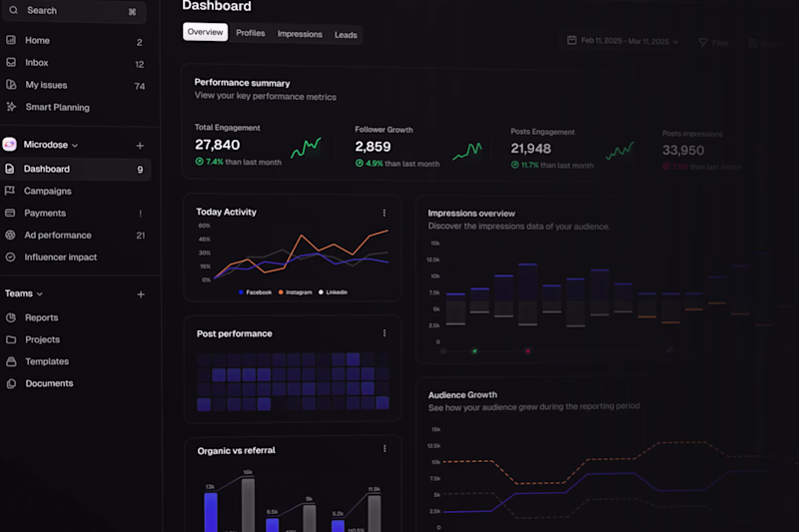The width and height of the screenshot is (799, 532).
Task: Click the Filter button
Action: pyautogui.click(x=713, y=43)
